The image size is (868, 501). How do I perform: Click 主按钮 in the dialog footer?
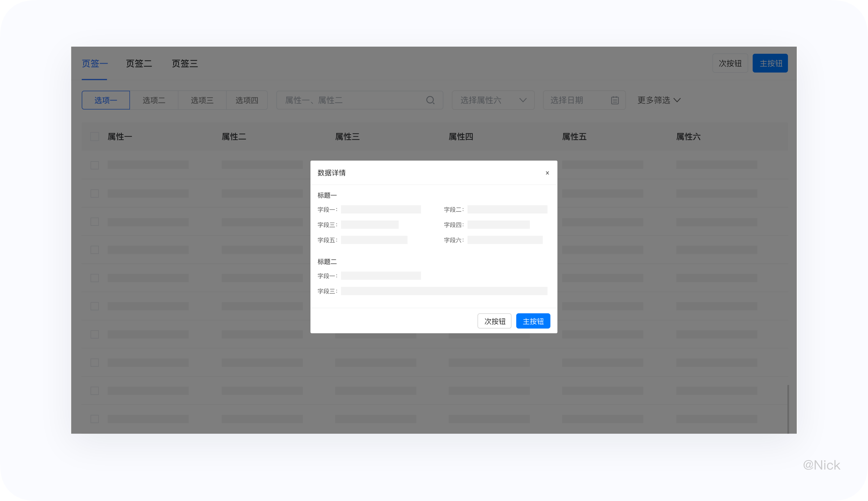[x=533, y=321]
